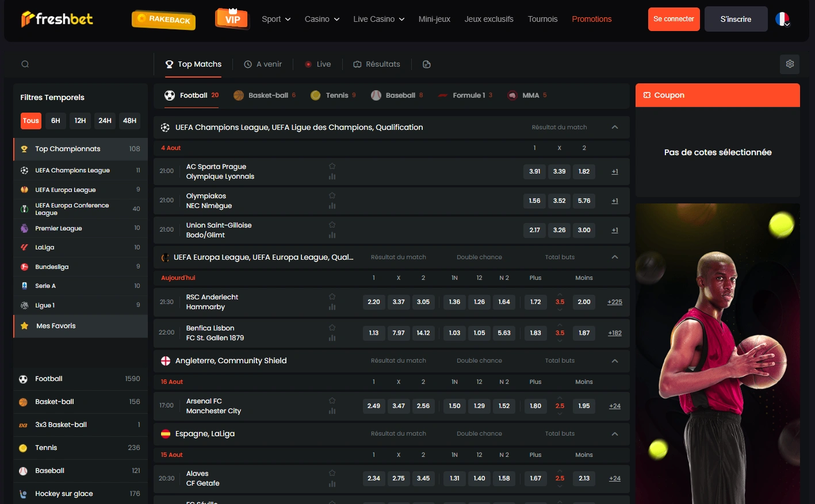815x504 pixels.
Task: Open Mes Favoris in the sidebar
Action: coord(81,326)
